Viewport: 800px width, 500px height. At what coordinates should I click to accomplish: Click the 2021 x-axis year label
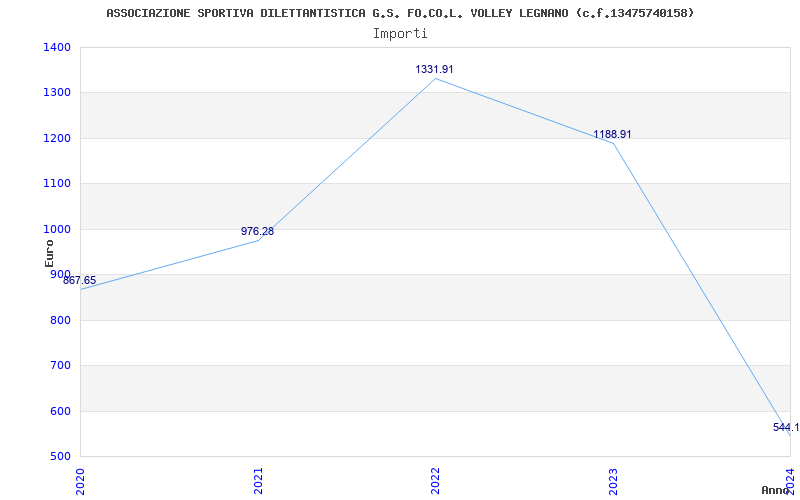[x=258, y=481]
